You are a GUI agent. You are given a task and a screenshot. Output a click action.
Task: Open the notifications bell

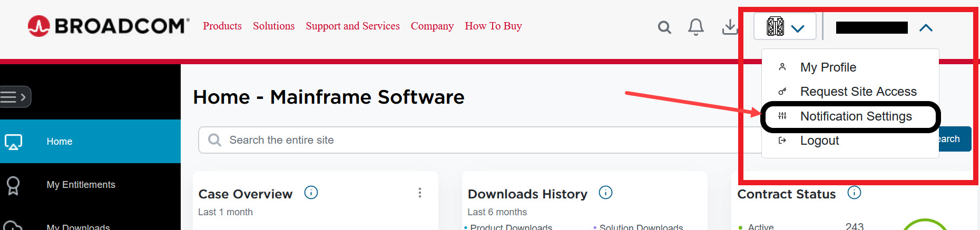696,27
